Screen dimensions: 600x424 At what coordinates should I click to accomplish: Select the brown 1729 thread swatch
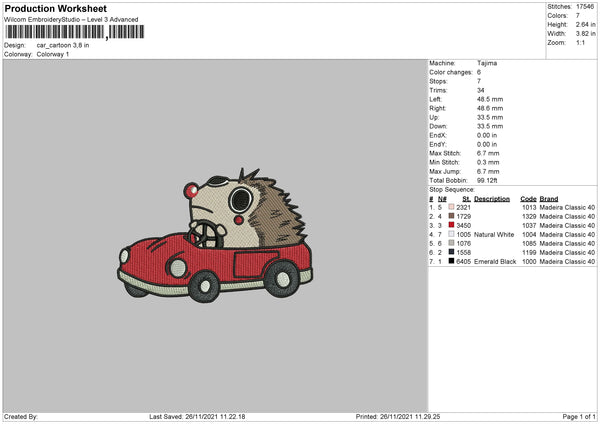[x=451, y=216]
